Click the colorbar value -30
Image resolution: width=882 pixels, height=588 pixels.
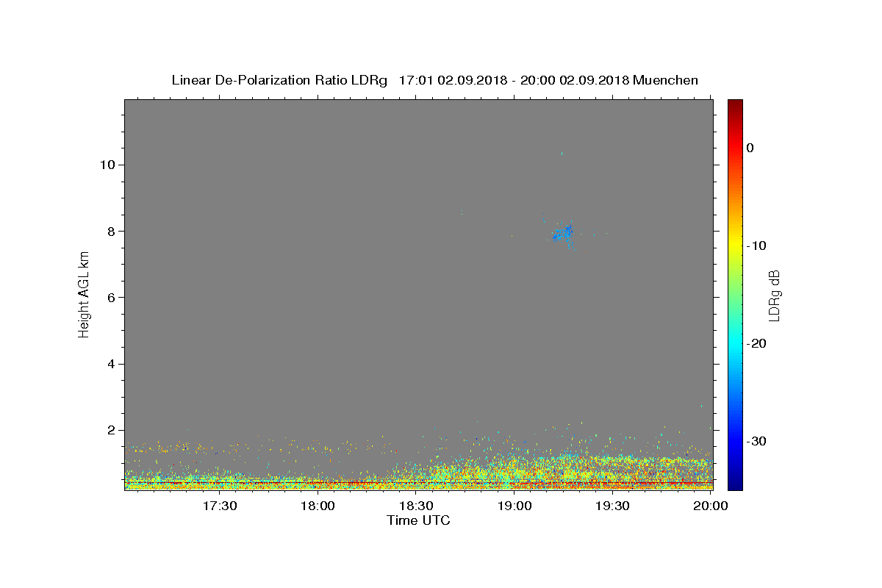click(756, 441)
